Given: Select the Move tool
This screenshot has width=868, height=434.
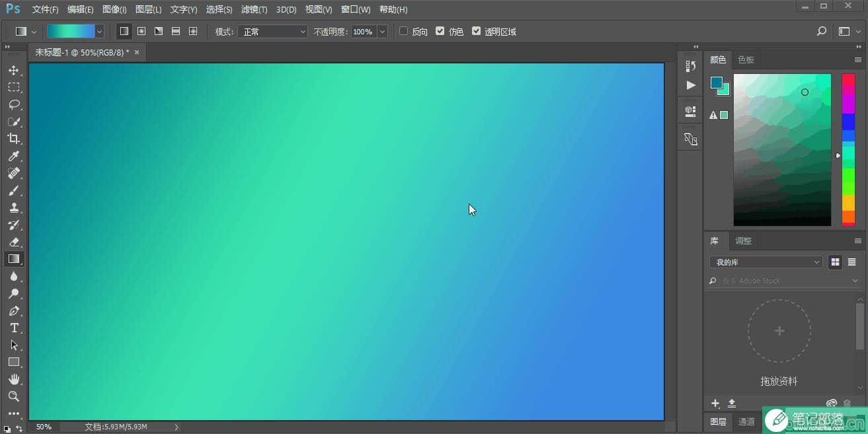Looking at the screenshot, I should (14, 70).
